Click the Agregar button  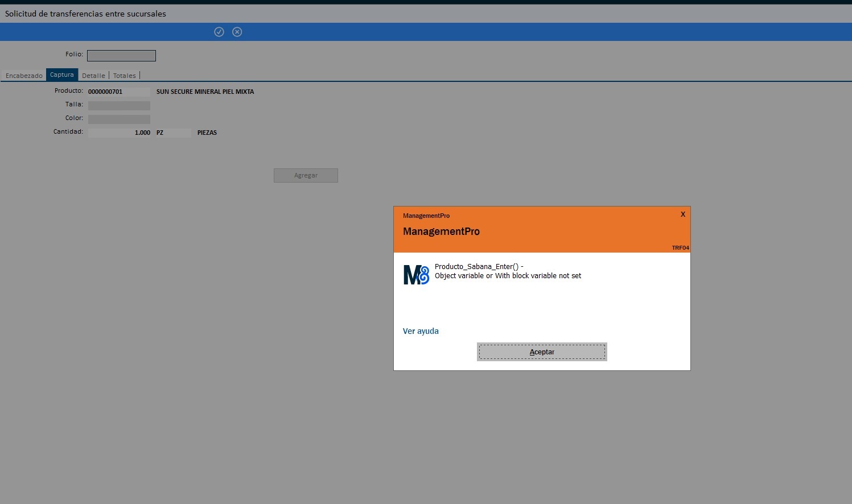click(306, 175)
